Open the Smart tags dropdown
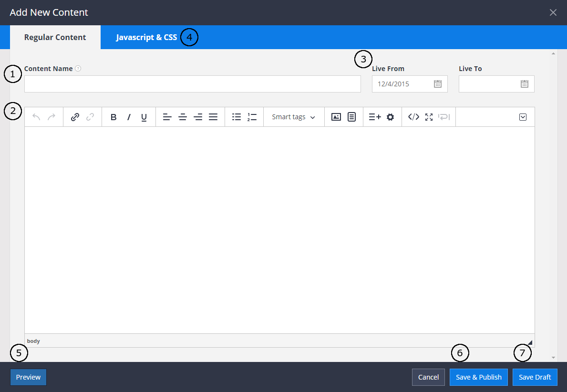 (x=294, y=117)
